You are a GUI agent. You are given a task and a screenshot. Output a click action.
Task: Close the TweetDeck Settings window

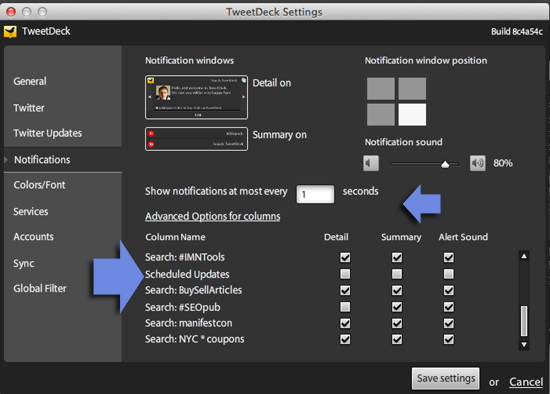pyautogui.click(x=11, y=12)
